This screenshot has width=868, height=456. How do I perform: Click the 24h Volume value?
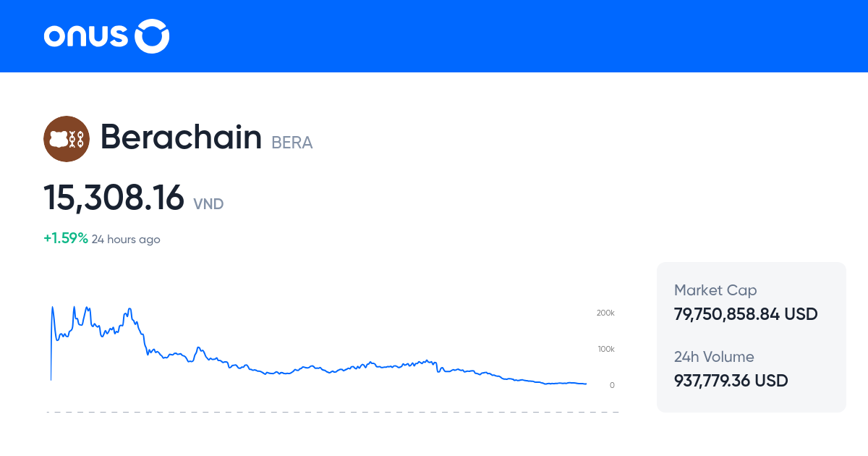coord(731,380)
